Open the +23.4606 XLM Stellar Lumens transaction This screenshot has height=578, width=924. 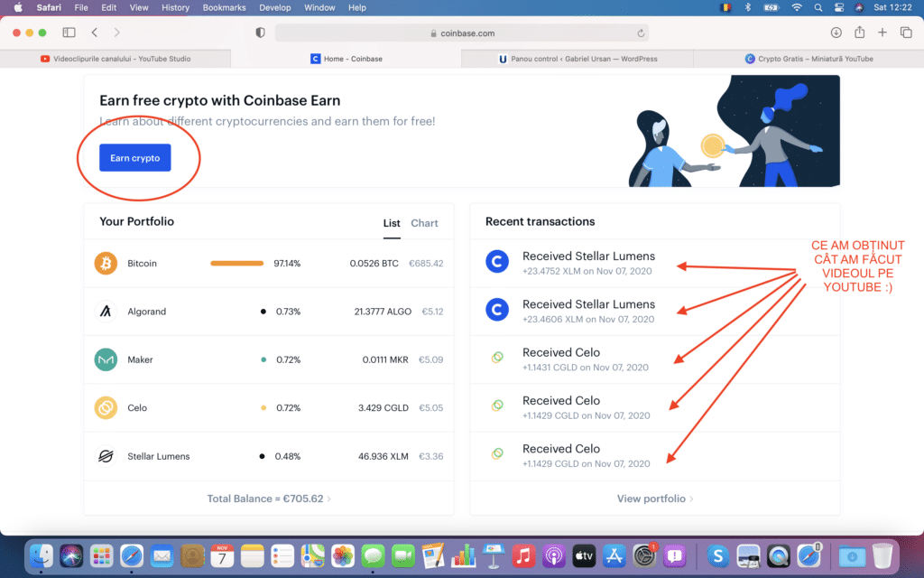coord(655,312)
